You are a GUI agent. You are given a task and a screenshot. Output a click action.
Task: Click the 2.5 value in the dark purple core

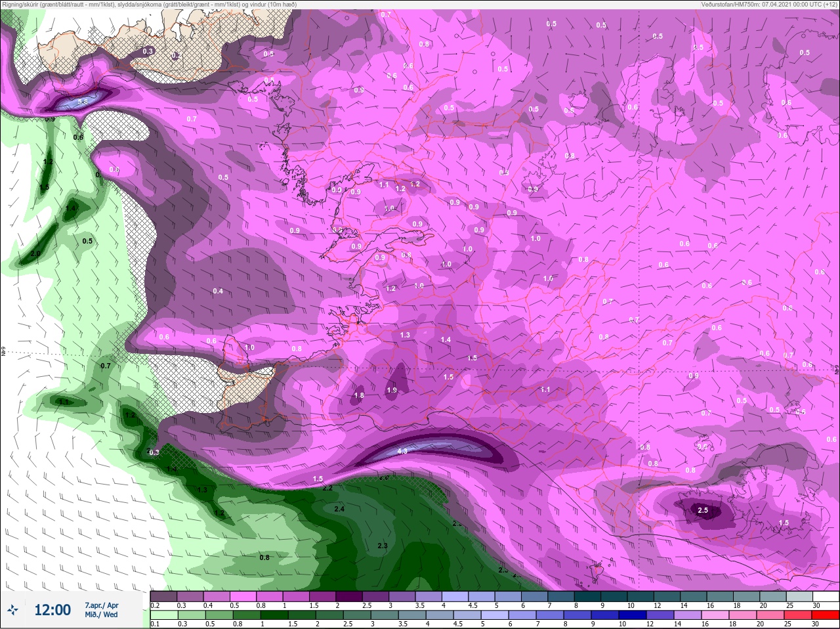703,510
